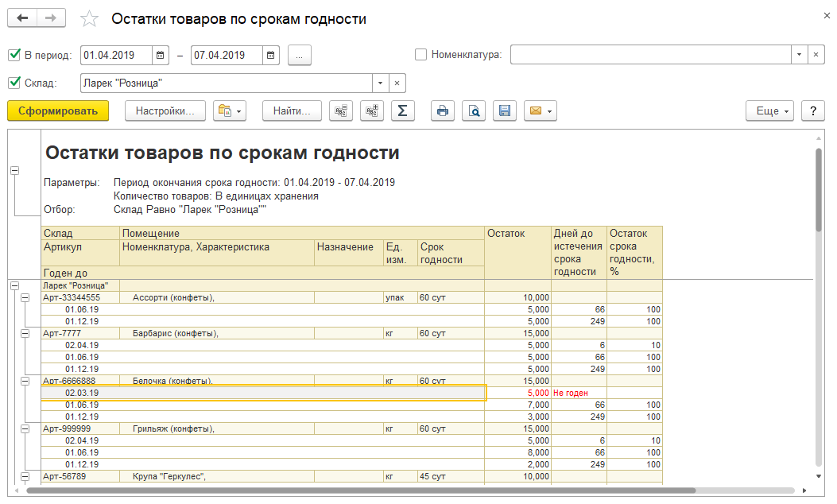Click the expand all groups icon

371,111
